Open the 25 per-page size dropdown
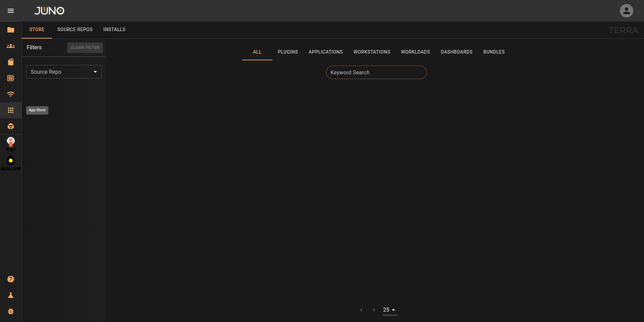Image resolution: width=644 pixels, height=322 pixels. coord(390,310)
